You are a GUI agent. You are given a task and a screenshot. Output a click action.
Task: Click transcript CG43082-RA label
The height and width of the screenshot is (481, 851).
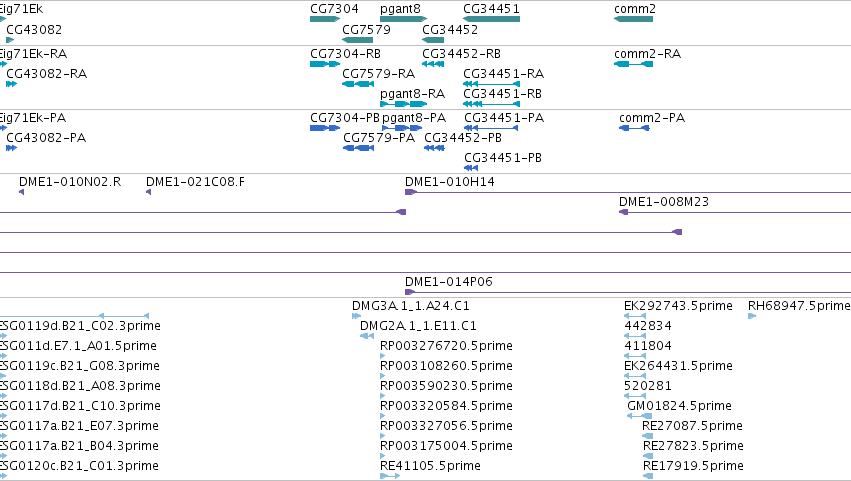(46, 73)
